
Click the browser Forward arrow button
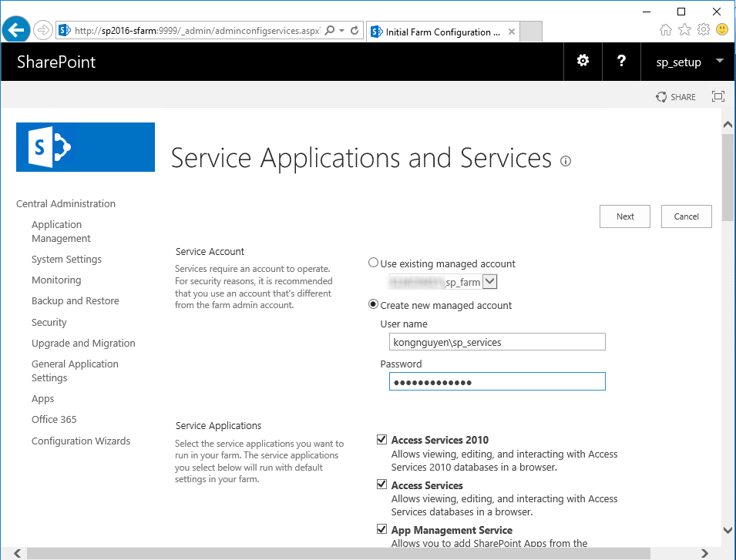click(x=43, y=31)
